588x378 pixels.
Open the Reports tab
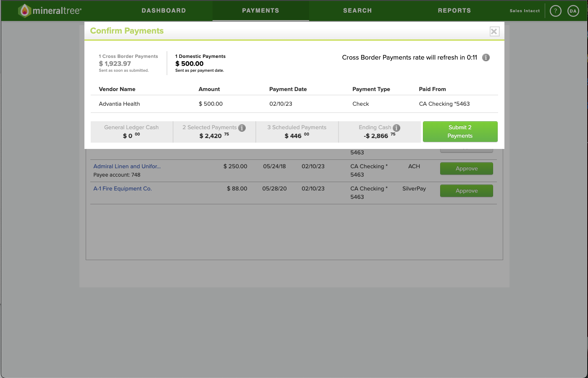pyautogui.click(x=454, y=10)
